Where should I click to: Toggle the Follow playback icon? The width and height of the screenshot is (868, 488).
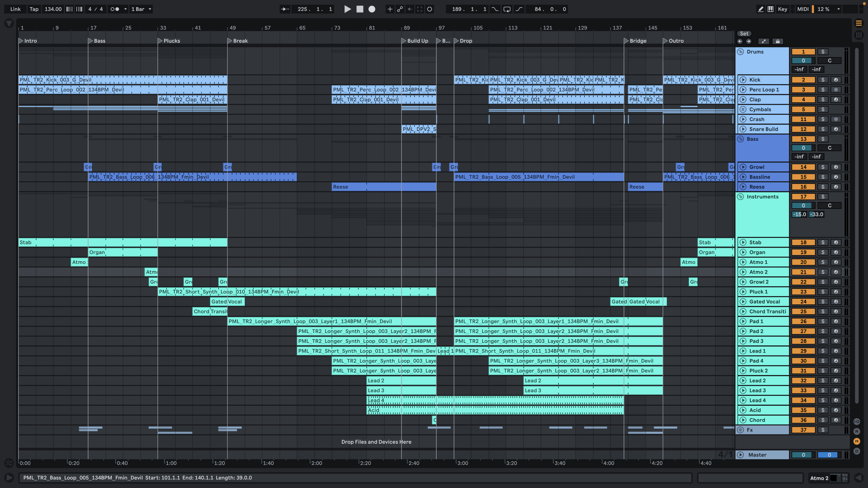click(x=285, y=9)
